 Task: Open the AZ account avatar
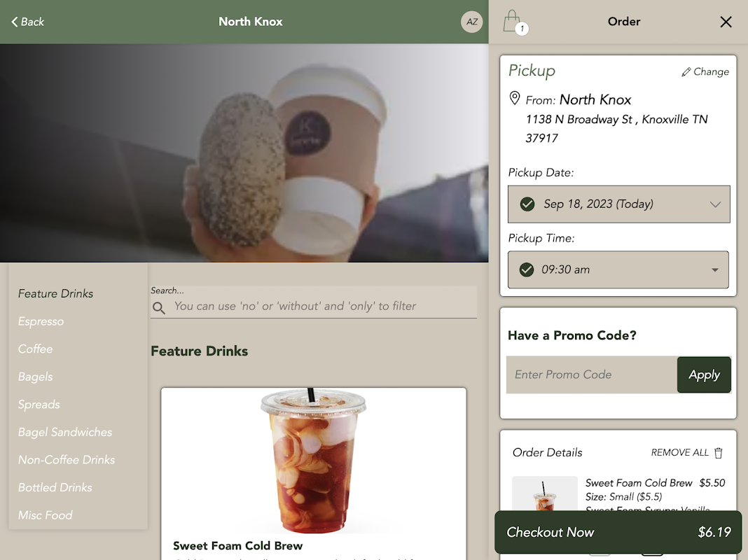point(471,22)
